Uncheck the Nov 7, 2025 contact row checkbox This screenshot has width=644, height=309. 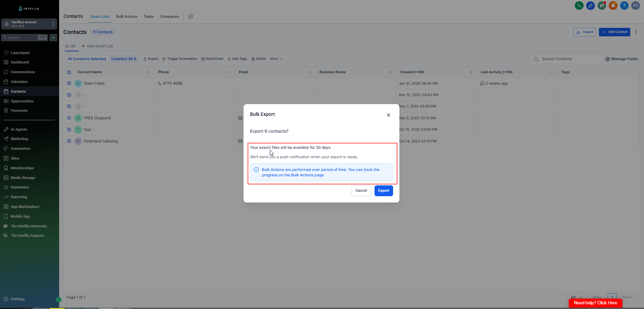click(x=69, y=106)
